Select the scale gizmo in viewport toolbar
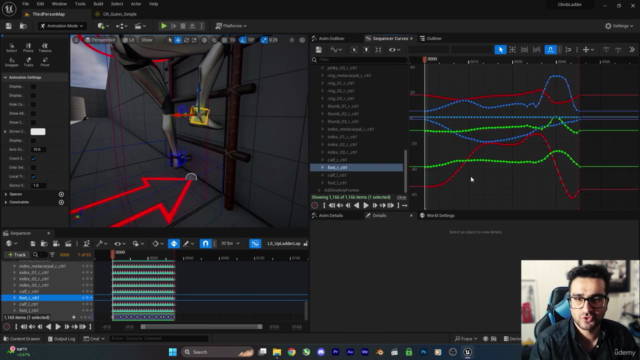640x360 pixels. (x=194, y=40)
